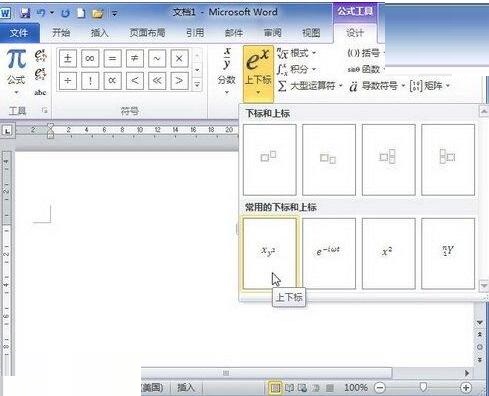The height and width of the screenshot is (396, 489).
Task: Open the 大型运算符 dropdown
Action: (x=310, y=86)
